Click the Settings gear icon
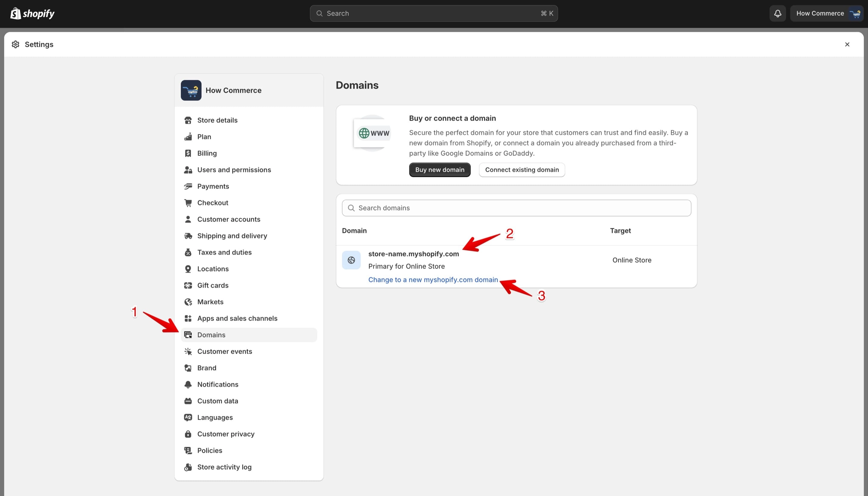Screen dimensions: 868x496 tap(15, 44)
